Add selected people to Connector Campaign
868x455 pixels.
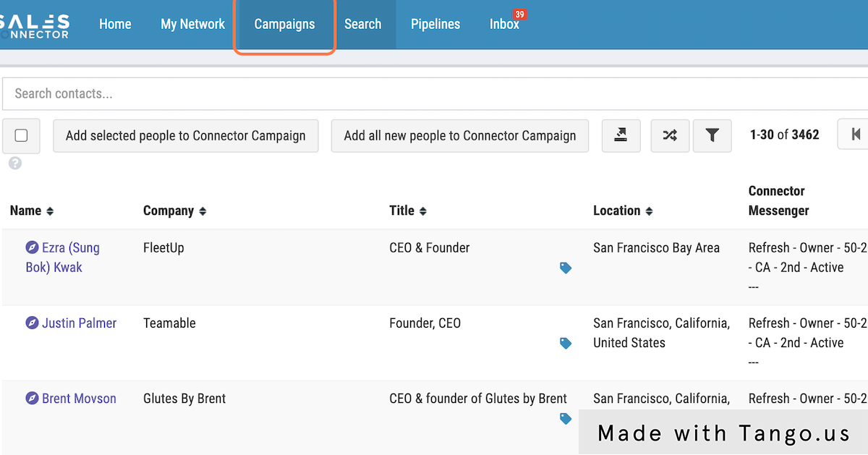186,136
